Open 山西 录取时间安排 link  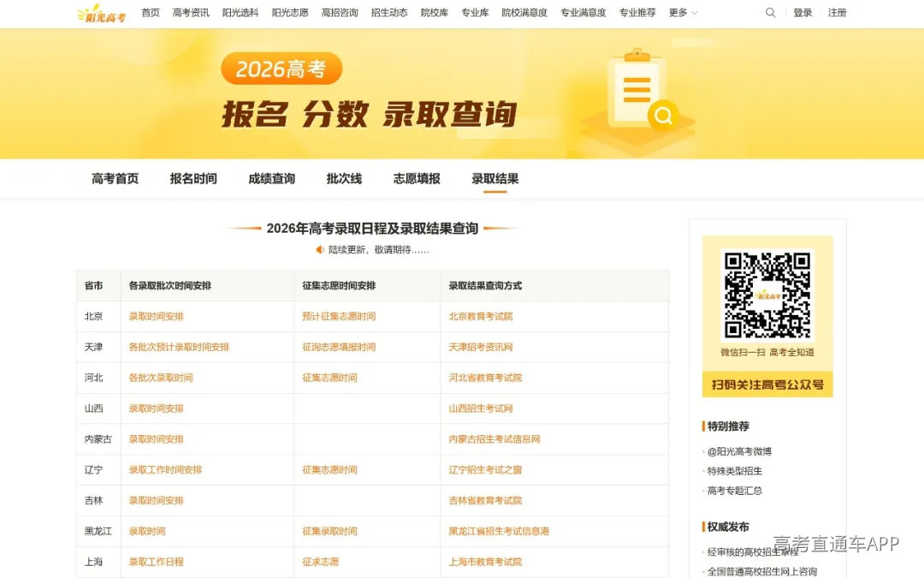tap(157, 408)
